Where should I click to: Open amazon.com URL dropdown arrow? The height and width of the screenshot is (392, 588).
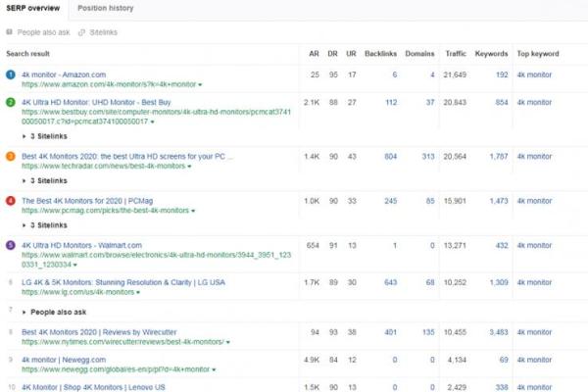(200, 85)
